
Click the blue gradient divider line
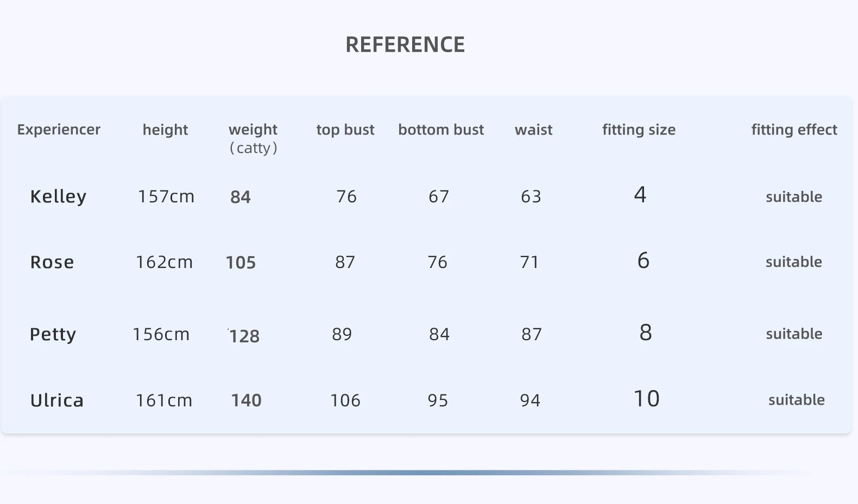407,473
